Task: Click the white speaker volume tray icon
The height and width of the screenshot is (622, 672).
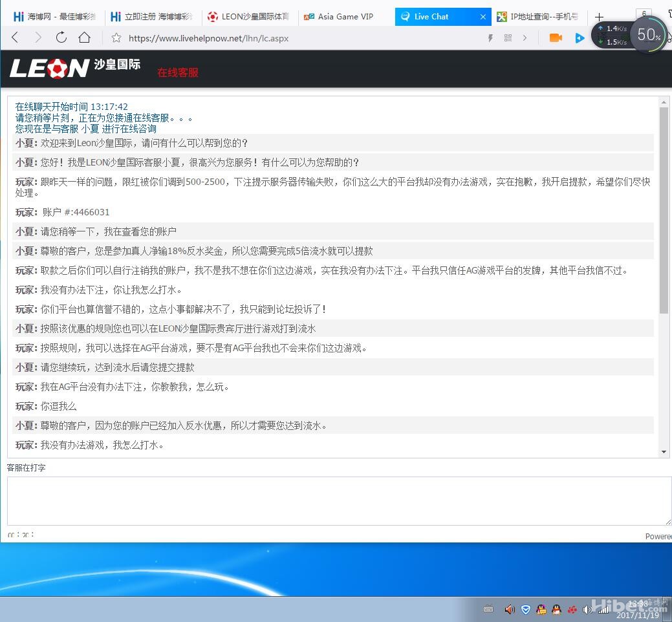Action: [x=587, y=609]
